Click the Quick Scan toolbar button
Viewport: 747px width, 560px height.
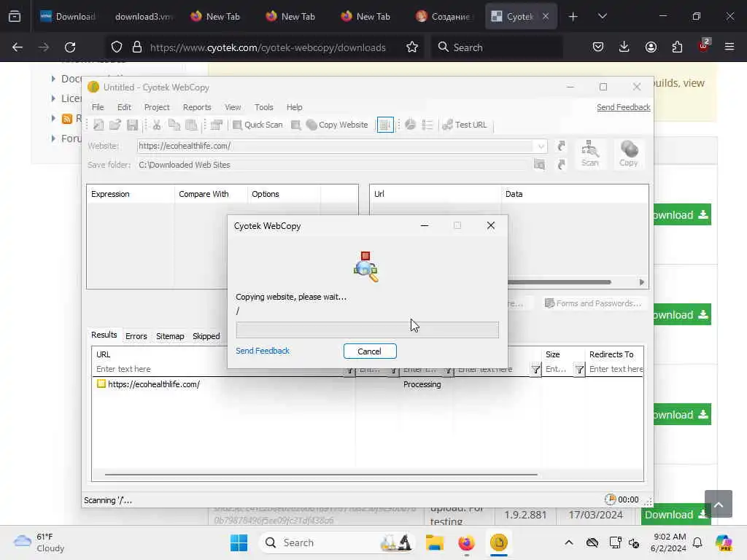258,125
